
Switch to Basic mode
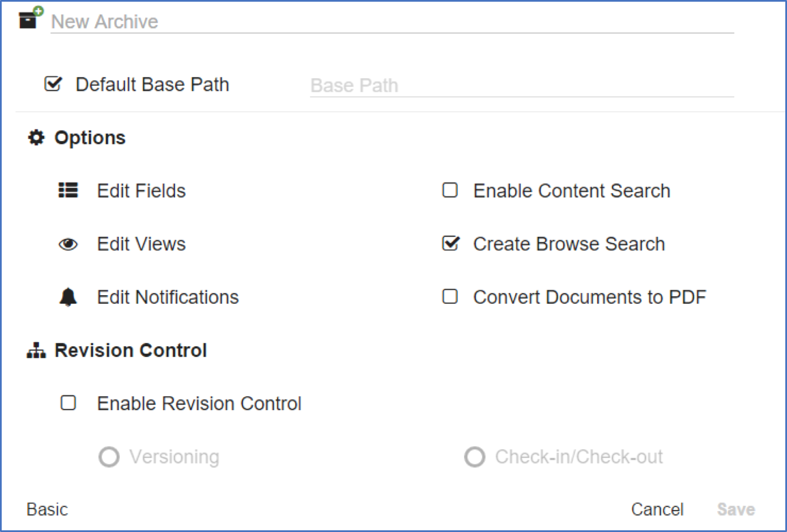coord(47,509)
